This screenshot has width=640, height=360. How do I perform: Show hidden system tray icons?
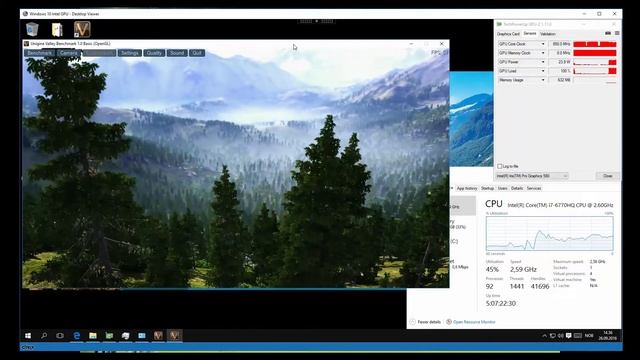(544, 336)
